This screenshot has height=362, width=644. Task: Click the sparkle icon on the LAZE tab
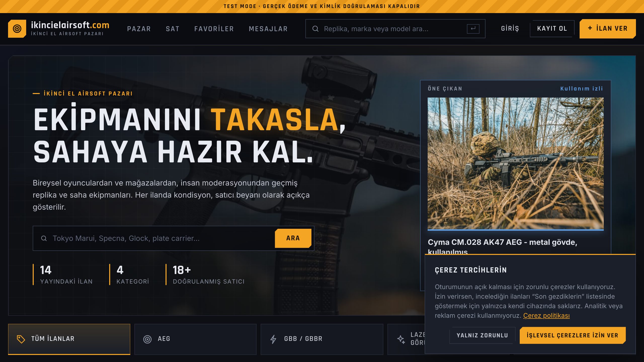401,339
